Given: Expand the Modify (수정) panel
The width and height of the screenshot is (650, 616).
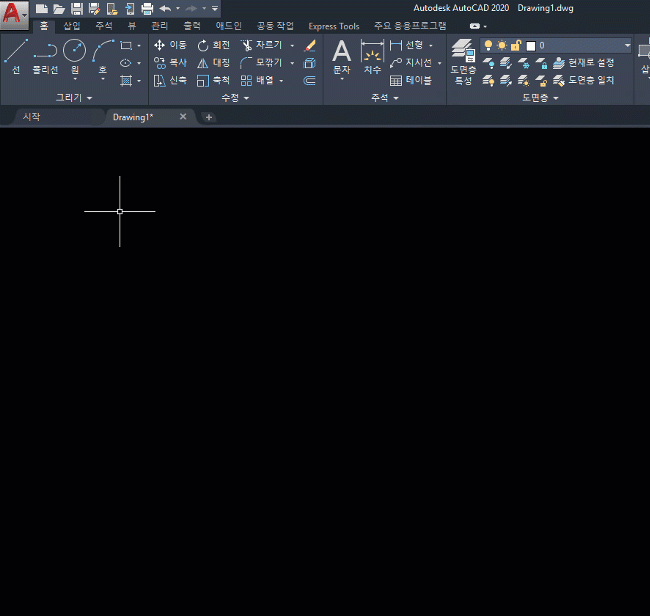Looking at the screenshot, I should [x=235, y=98].
